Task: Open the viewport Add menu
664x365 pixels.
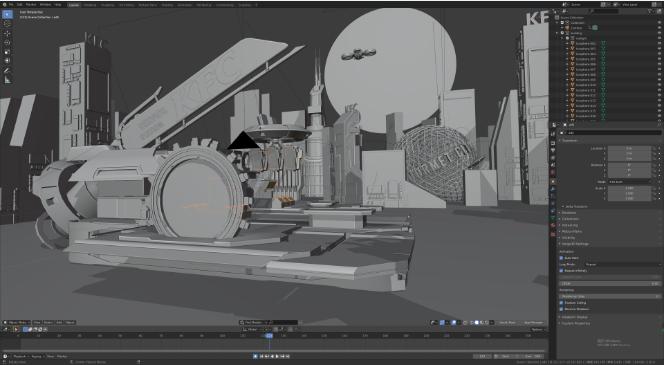Action: pos(59,323)
